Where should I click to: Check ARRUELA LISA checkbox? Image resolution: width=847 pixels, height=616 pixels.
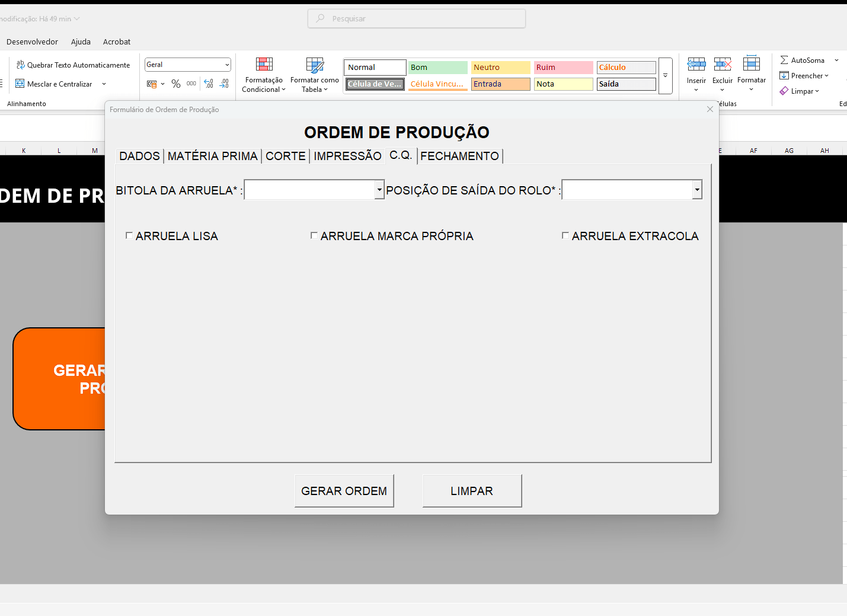tap(129, 235)
